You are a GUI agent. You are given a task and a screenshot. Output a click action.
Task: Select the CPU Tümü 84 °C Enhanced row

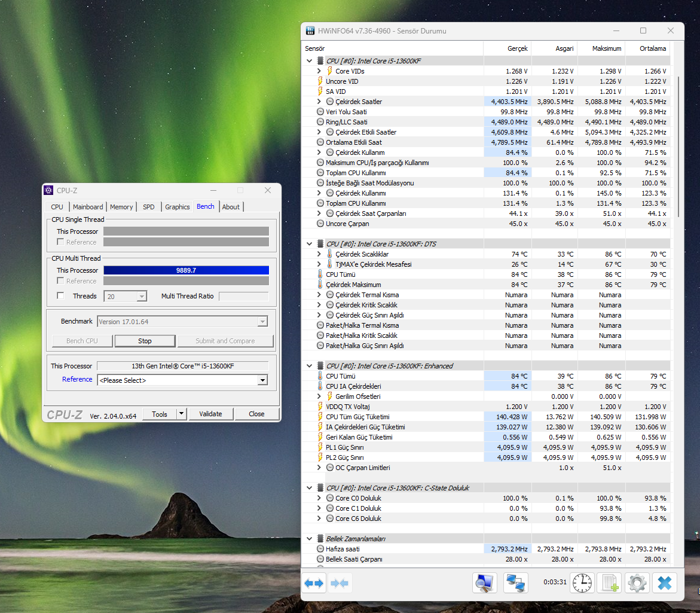487,376
